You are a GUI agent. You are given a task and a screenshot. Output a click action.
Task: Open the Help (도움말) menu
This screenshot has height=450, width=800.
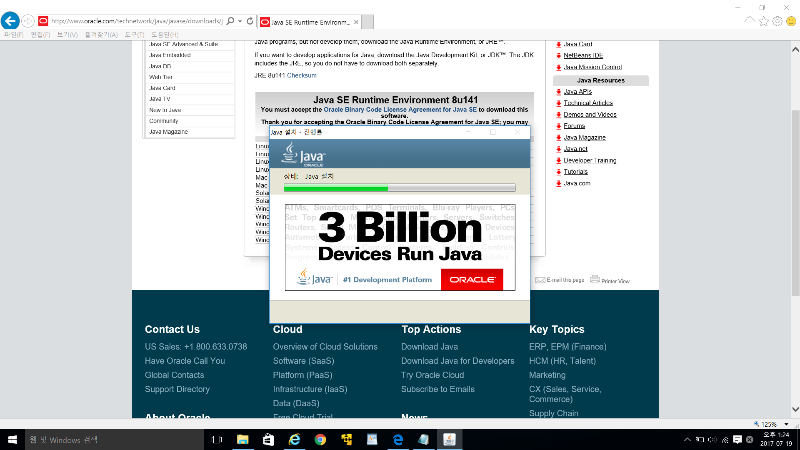[164, 35]
